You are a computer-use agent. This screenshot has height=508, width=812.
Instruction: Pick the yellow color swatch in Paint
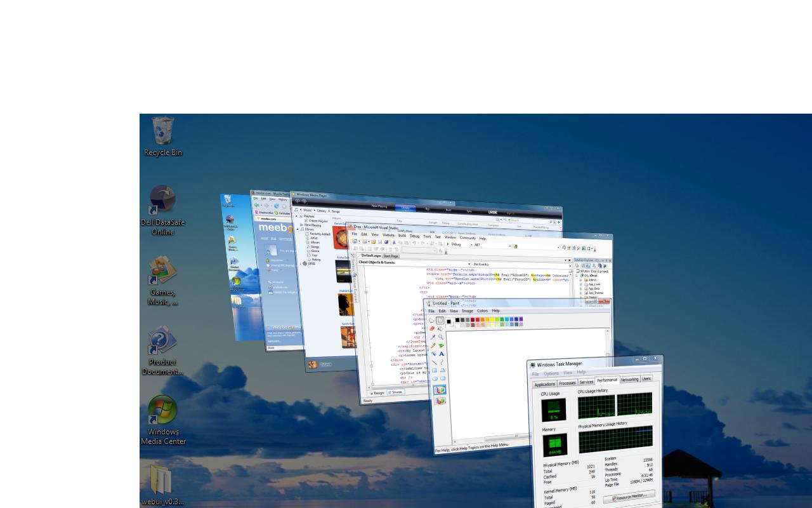tap(492, 319)
